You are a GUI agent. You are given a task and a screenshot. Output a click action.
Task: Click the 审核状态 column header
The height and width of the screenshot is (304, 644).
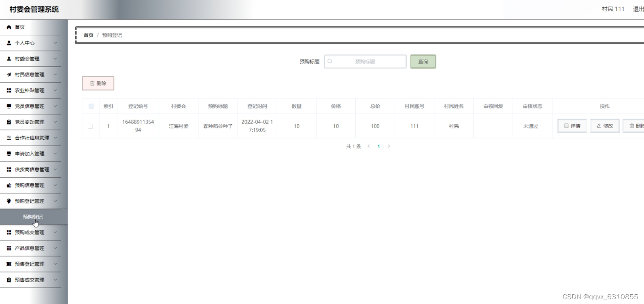(x=532, y=106)
